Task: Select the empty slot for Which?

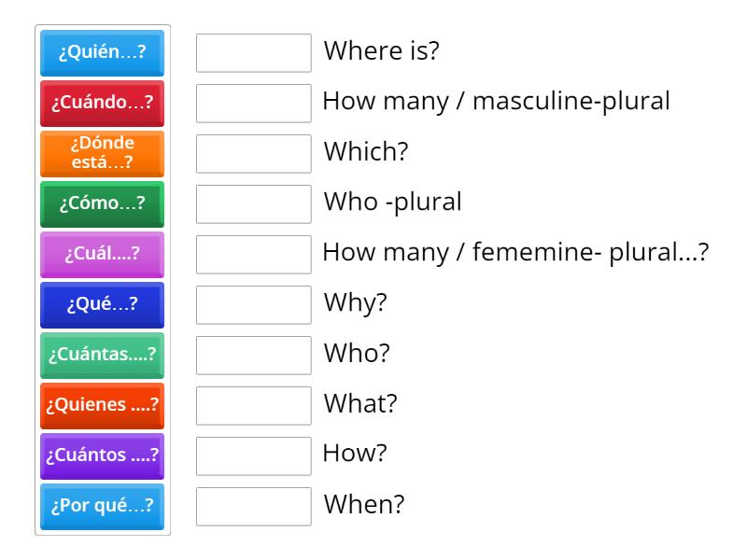Action: click(x=254, y=153)
